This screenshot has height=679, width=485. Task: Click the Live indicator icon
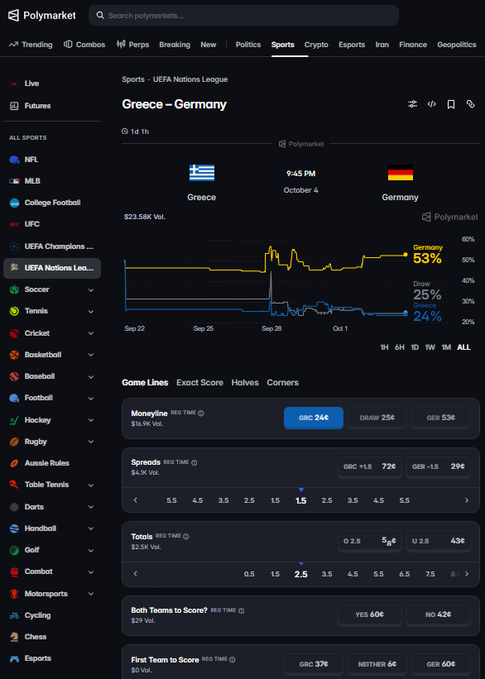click(14, 84)
